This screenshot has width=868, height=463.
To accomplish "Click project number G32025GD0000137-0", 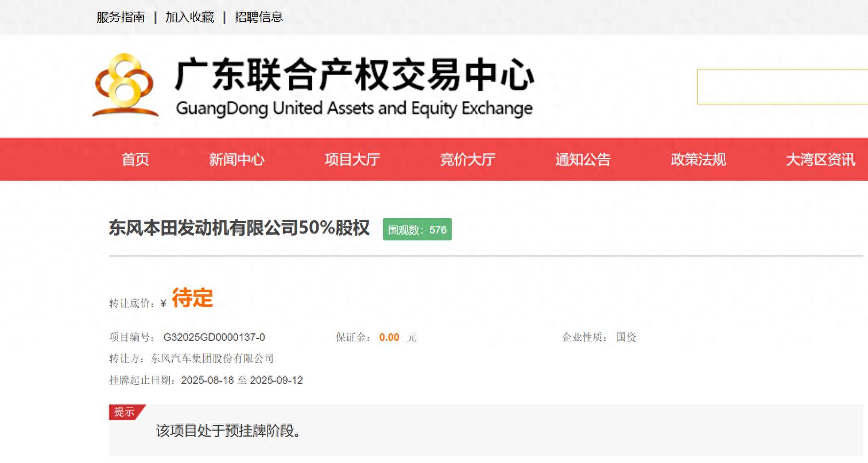I will (214, 337).
